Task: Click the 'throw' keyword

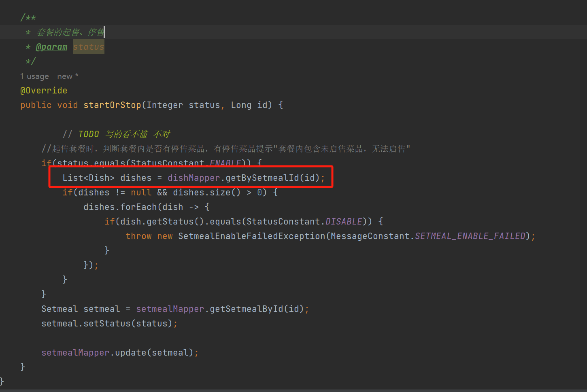Action: 138,236
